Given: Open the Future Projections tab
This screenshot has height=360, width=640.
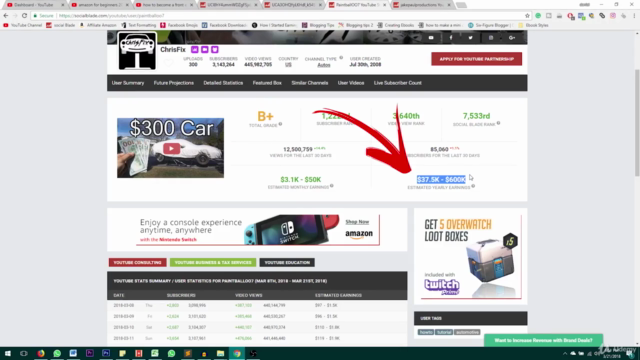Looking at the screenshot, I should [x=173, y=83].
